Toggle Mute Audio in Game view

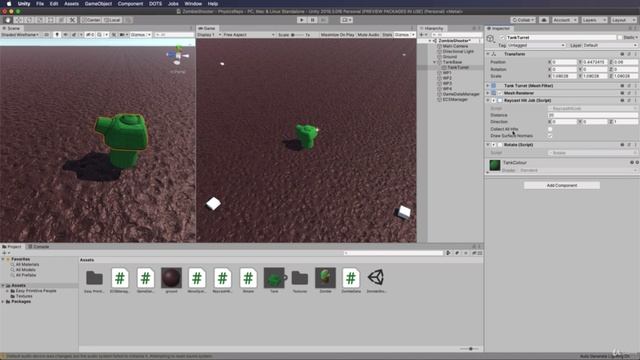coord(368,35)
